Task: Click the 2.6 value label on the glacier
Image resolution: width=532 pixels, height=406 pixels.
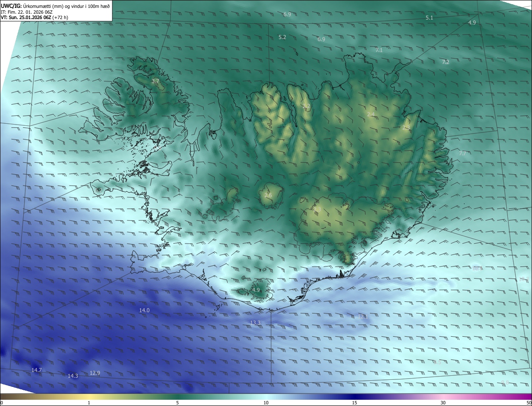Action: click(x=268, y=195)
